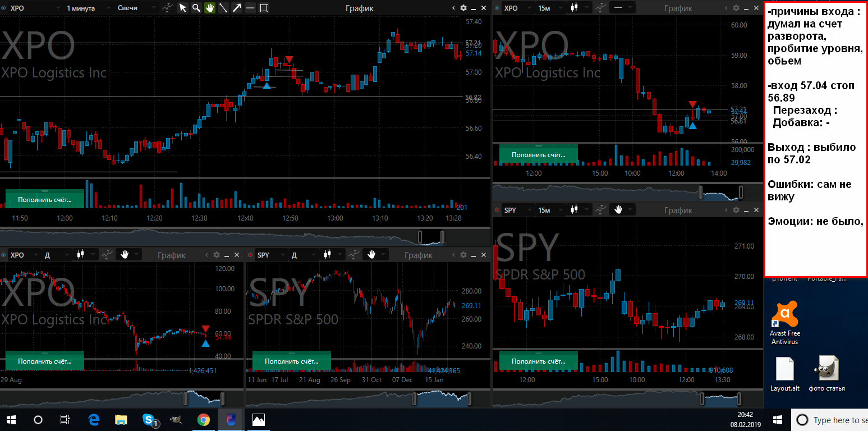Open line tool dropdown in 15m XPO chart
Screen dimensions: 868x431
pyautogui.click(x=623, y=8)
